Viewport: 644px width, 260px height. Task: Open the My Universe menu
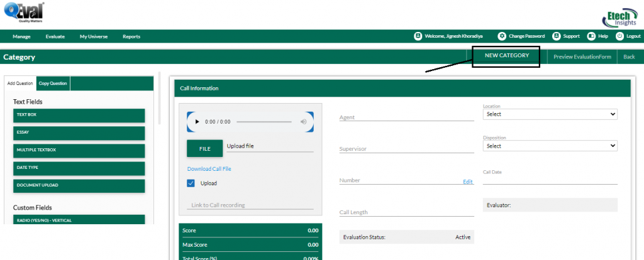[x=94, y=36]
